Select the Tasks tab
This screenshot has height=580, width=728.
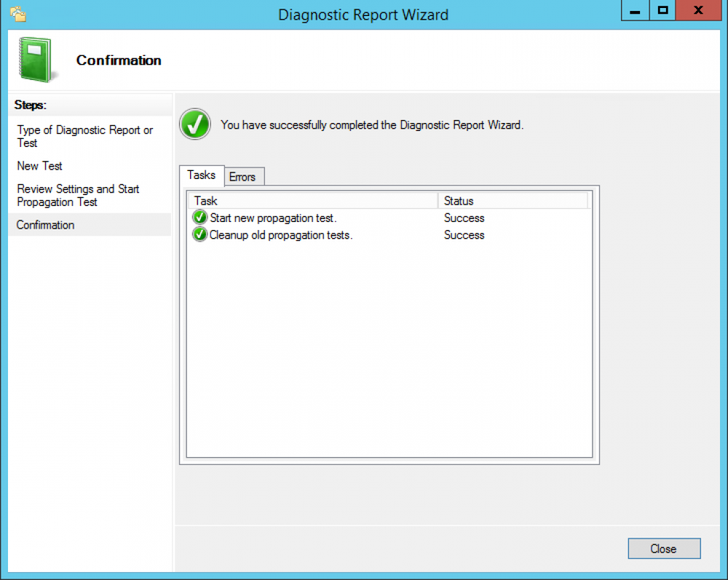tap(202, 175)
